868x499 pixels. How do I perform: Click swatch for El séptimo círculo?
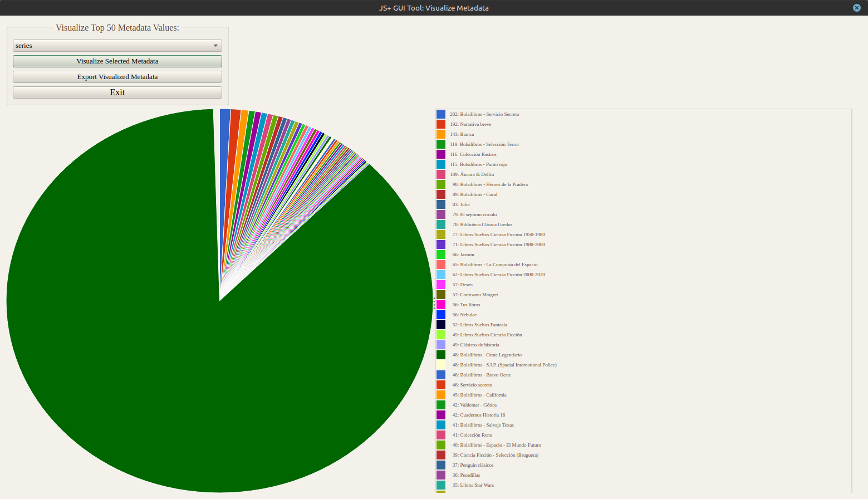point(441,214)
